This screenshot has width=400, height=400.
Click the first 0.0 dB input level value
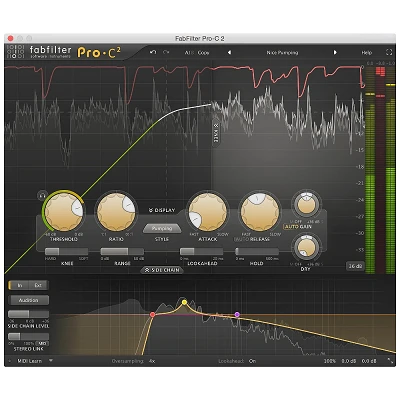(349, 361)
